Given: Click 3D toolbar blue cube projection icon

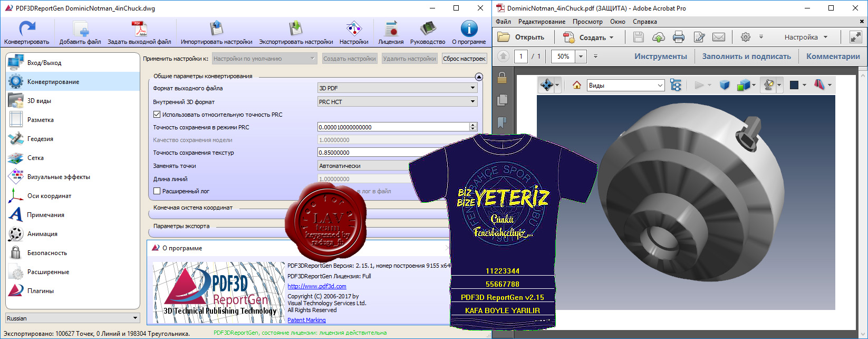Looking at the screenshot, I should coord(724,85).
